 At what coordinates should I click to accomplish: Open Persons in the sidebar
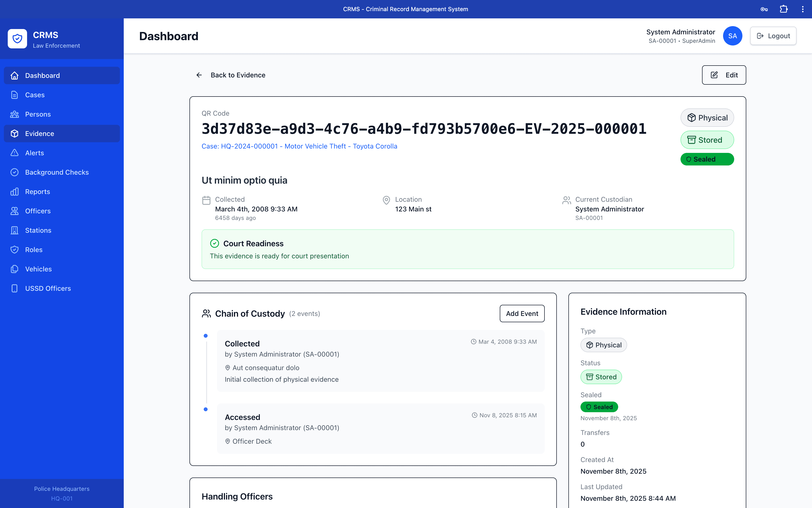(62, 114)
